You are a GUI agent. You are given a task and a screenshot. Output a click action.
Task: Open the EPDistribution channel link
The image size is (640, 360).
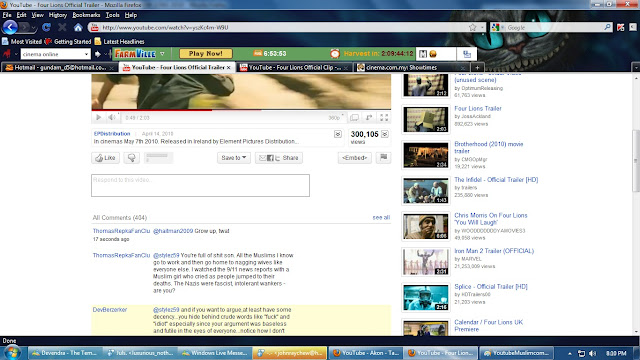pyautogui.click(x=112, y=133)
